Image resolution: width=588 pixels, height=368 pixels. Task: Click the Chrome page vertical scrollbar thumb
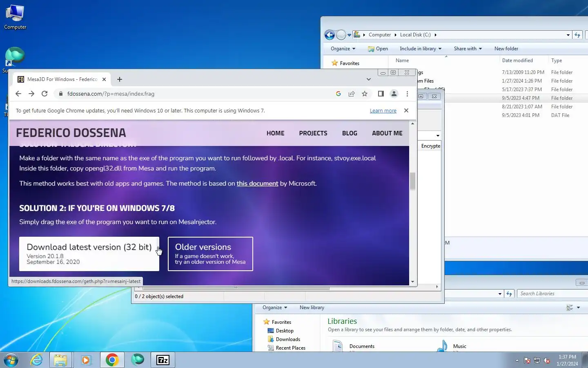coord(412,181)
